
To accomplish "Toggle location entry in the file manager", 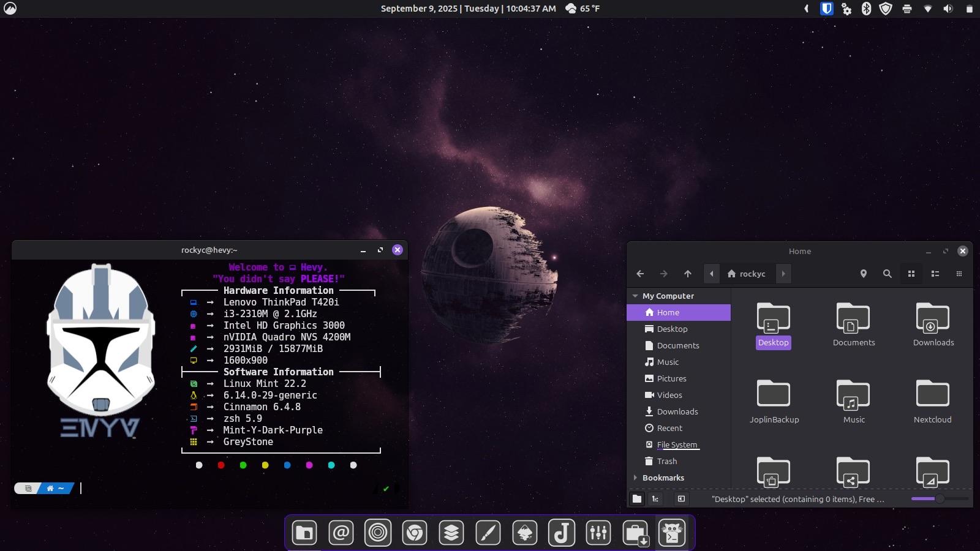I will [863, 274].
